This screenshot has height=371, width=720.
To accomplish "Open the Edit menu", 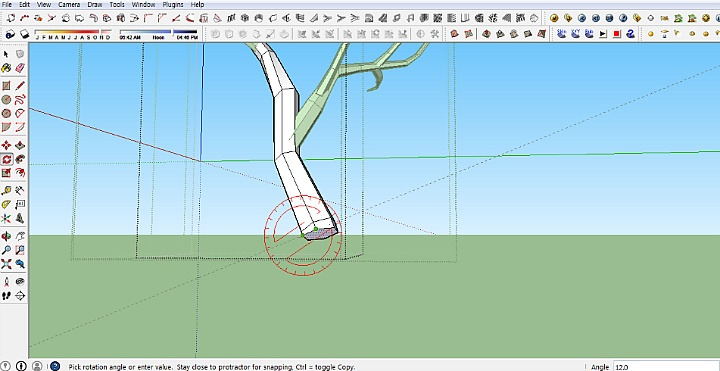I will click(x=24, y=4).
